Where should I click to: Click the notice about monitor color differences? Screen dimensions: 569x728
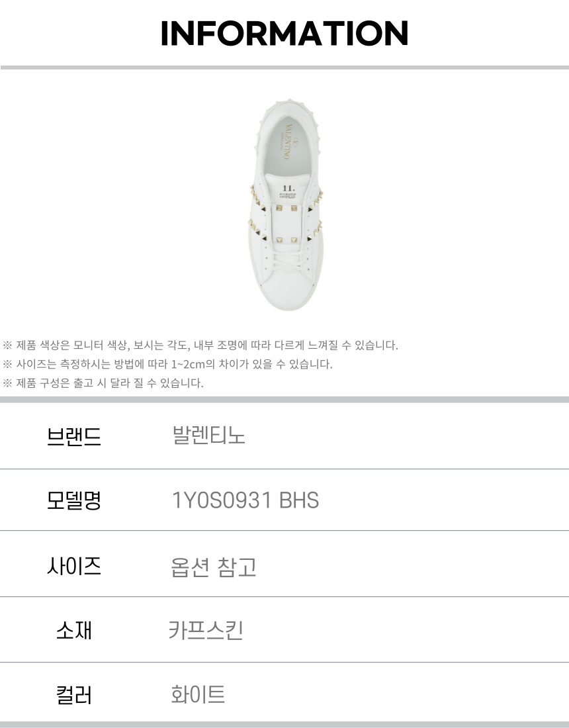[200, 345]
